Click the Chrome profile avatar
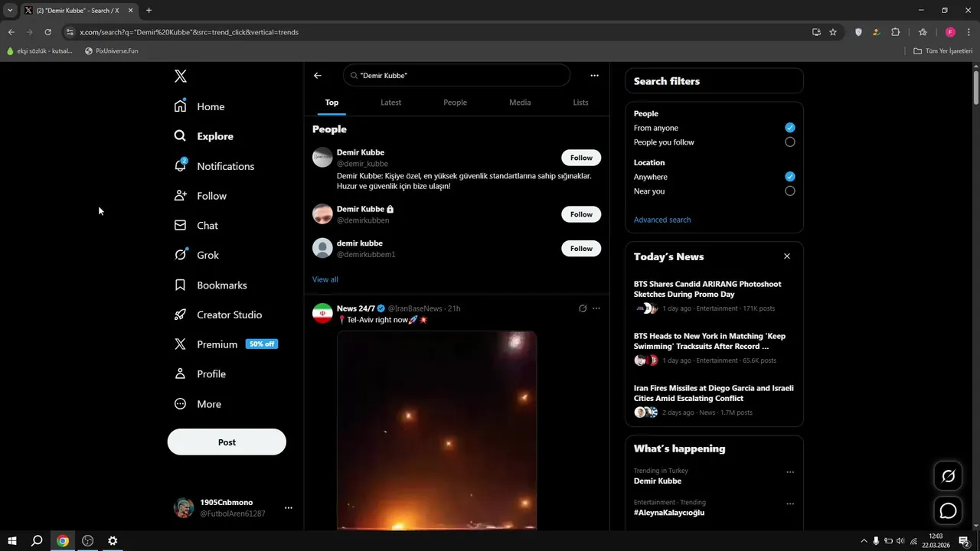 pyautogui.click(x=950, y=32)
